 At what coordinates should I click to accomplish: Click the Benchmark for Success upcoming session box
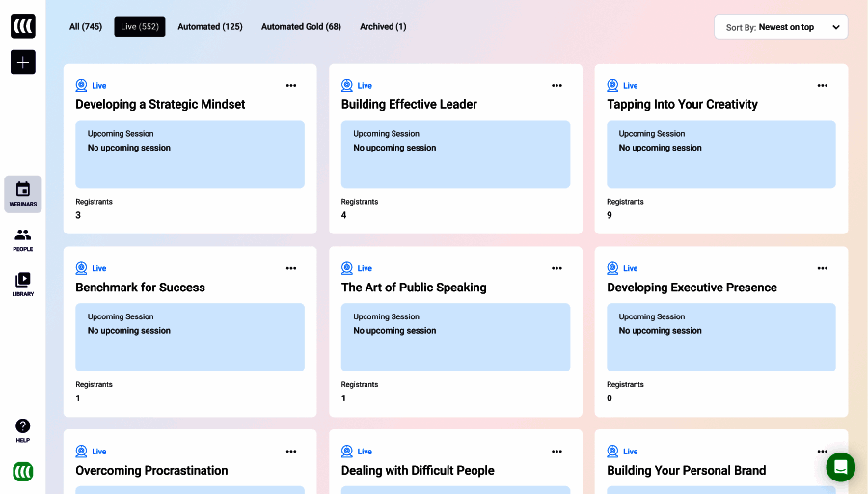[x=190, y=337]
